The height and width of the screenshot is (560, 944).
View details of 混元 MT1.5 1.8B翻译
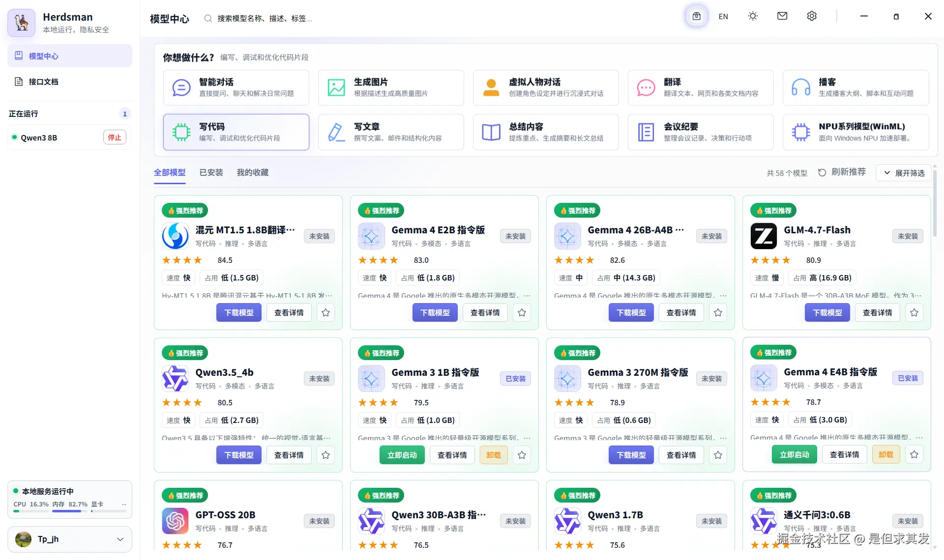coord(289,312)
